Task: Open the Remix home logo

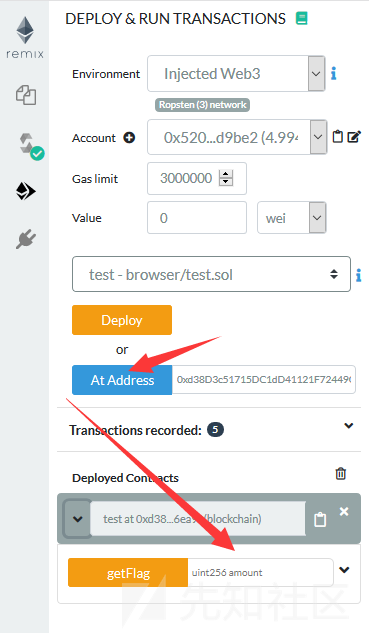Action: click(x=25, y=37)
